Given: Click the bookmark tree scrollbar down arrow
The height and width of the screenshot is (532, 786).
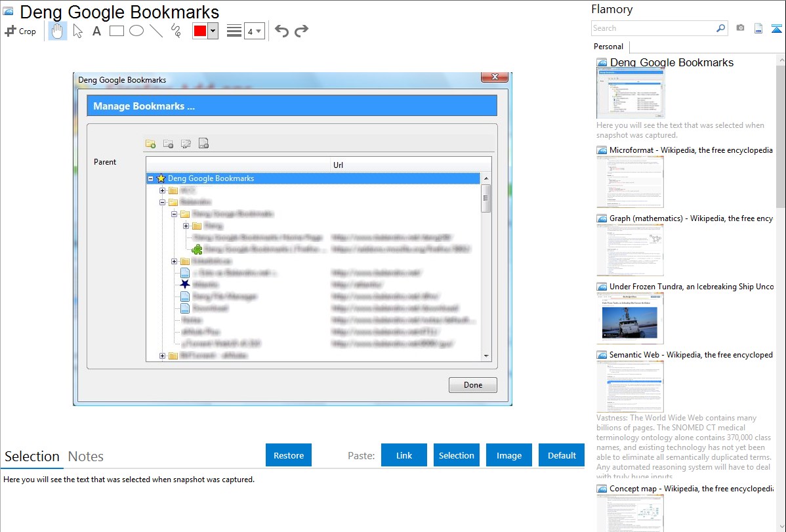Looking at the screenshot, I should [x=486, y=356].
